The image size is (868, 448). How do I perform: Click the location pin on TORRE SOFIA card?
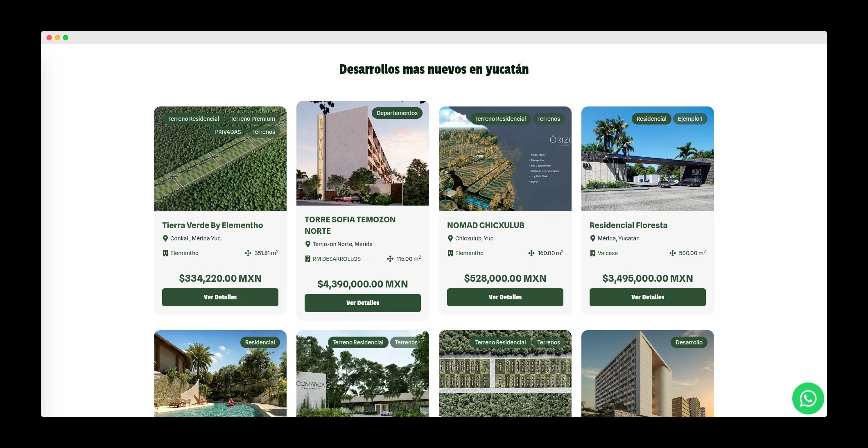(x=307, y=244)
